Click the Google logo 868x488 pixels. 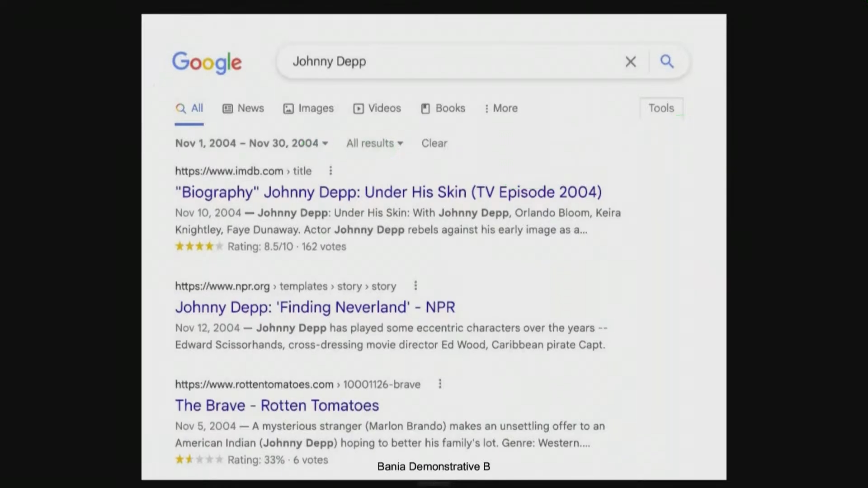pos(207,62)
